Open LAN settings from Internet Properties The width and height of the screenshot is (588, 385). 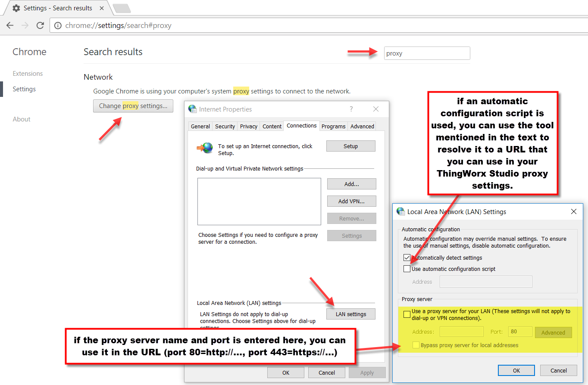pyautogui.click(x=351, y=314)
